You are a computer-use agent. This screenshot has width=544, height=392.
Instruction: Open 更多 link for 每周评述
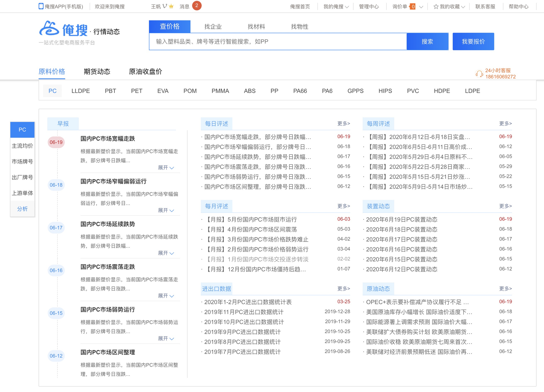click(x=505, y=123)
